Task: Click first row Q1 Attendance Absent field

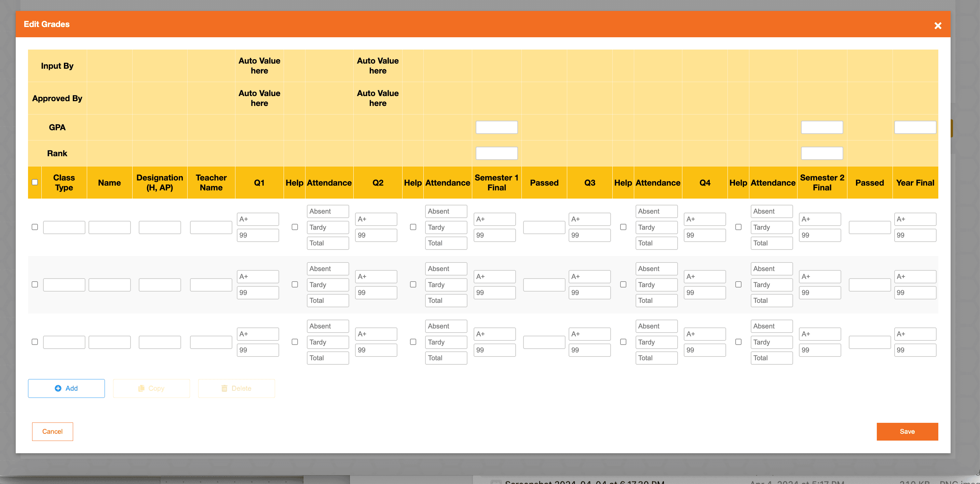Action: (328, 211)
